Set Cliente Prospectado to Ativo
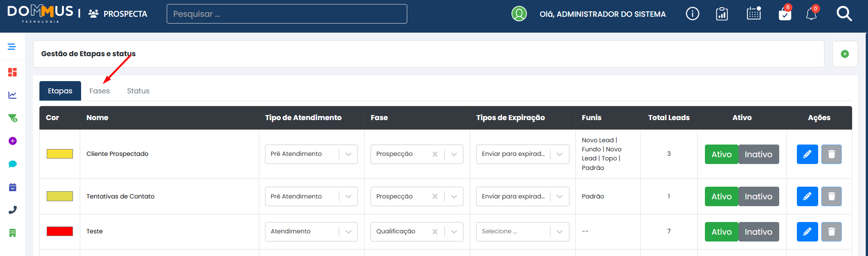Viewport: 868px width, 256px height. click(x=721, y=154)
